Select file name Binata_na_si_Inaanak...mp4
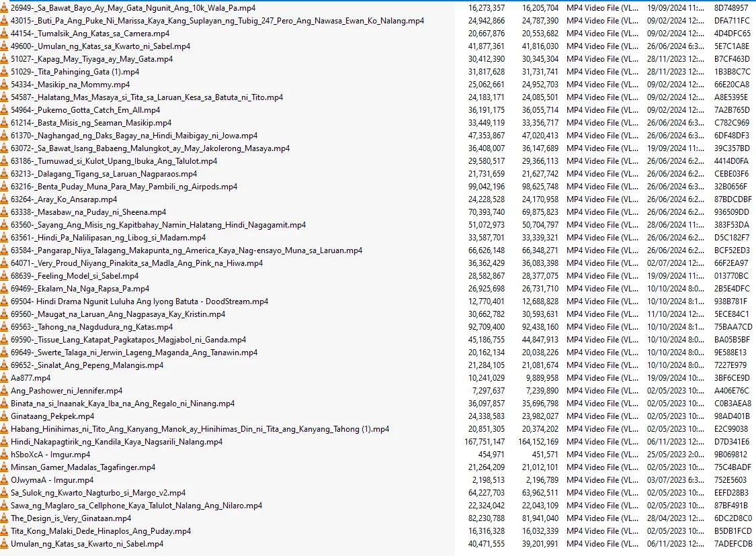 (x=123, y=404)
